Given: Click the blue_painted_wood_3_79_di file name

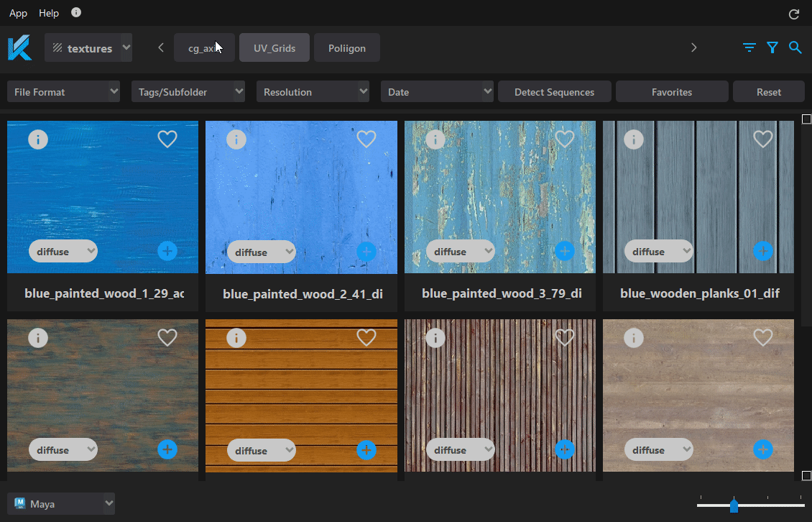Looking at the screenshot, I should (502, 293).
